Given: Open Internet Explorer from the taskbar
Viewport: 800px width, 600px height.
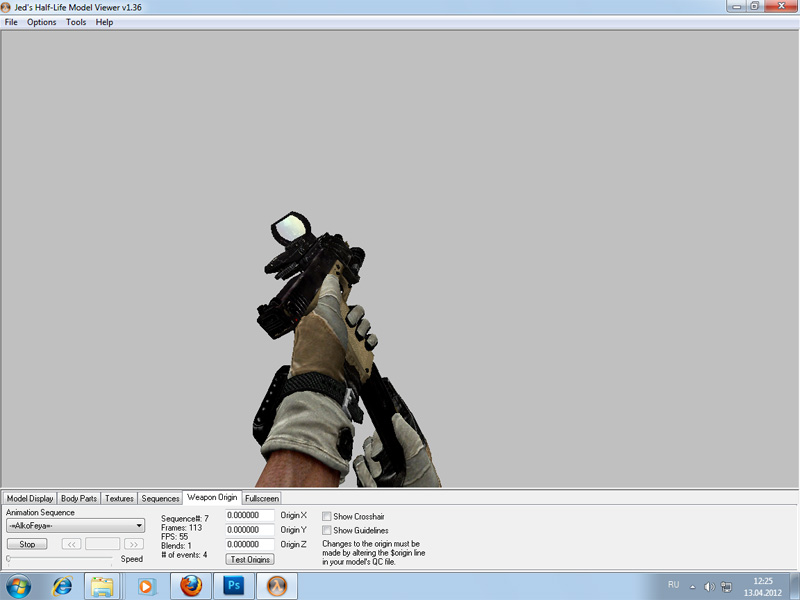Looking at the screenshot, I should tap(62, 585).
